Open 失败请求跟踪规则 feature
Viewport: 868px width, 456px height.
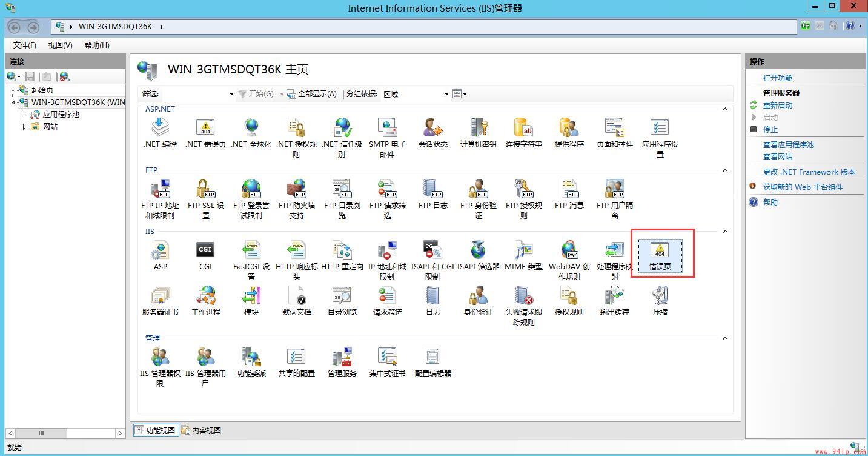coord(523,306)
